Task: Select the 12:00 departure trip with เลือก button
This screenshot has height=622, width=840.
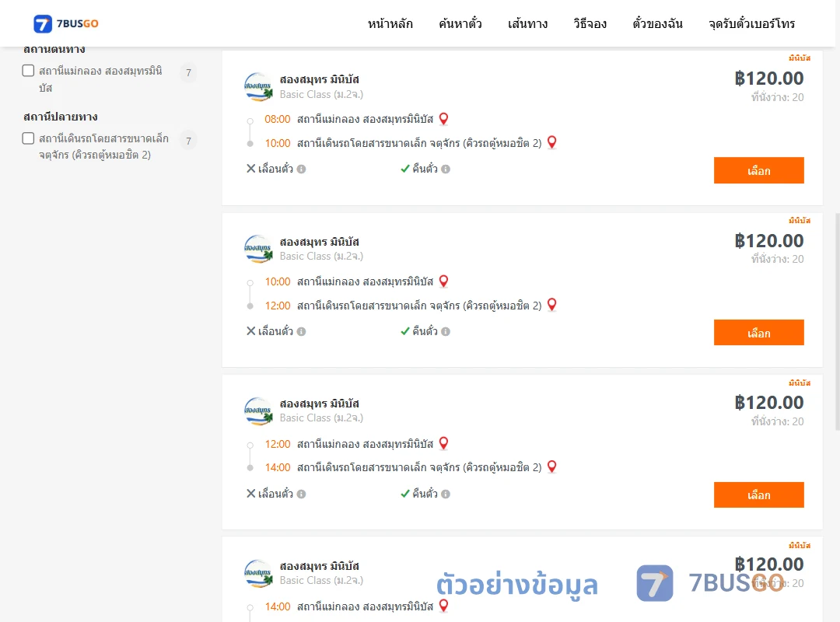Action: [x=758, y=495]
